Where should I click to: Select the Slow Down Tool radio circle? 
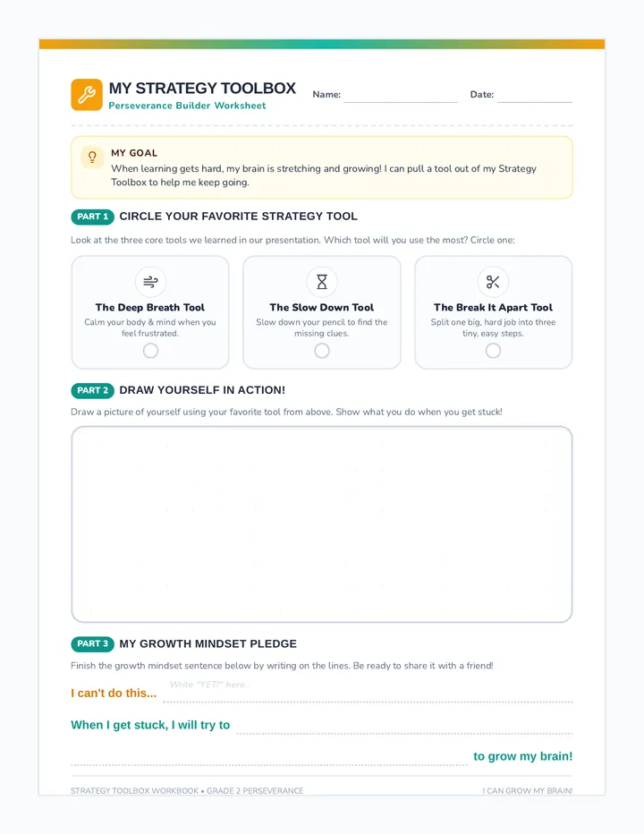[322, 351]
